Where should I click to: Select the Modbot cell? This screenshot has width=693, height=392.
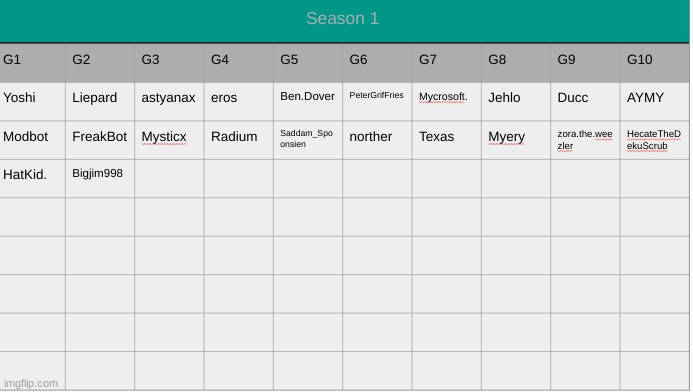pos(33,140)
